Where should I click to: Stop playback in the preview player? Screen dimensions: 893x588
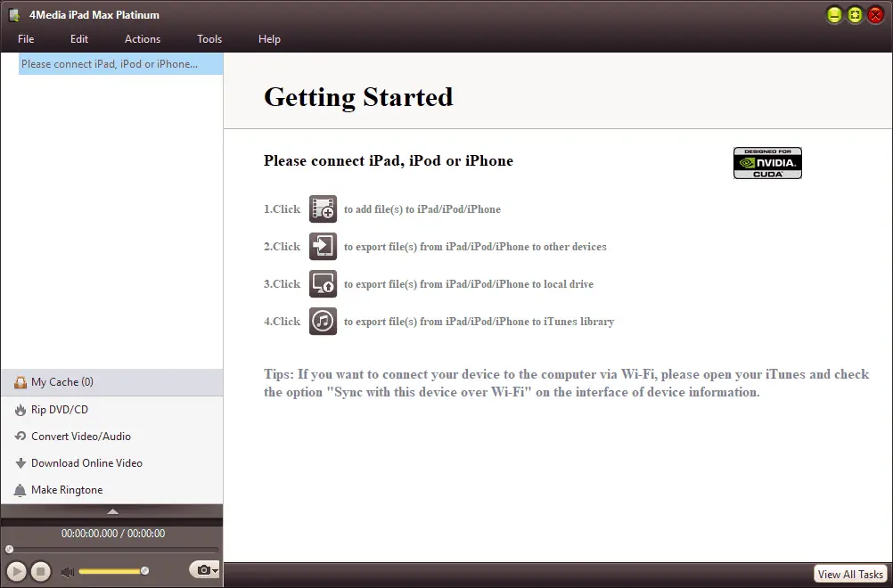pyautogui.click(x=41, y=571)
